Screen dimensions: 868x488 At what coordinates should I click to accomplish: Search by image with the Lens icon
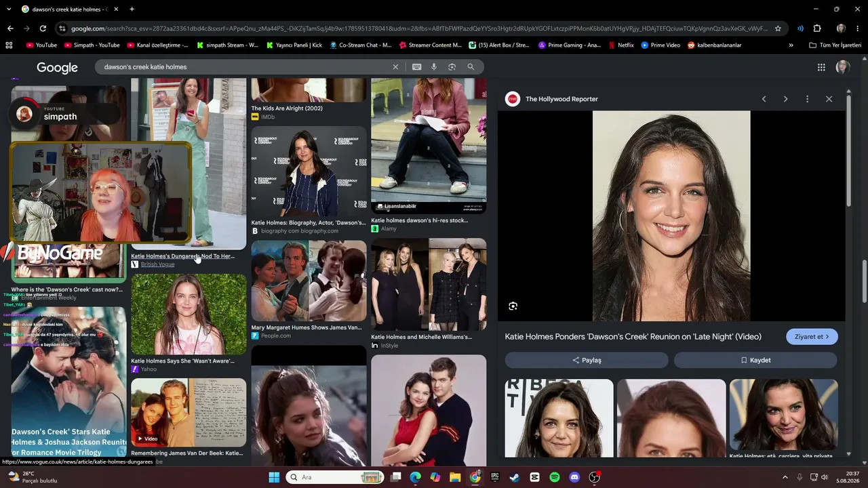point(452,67)
